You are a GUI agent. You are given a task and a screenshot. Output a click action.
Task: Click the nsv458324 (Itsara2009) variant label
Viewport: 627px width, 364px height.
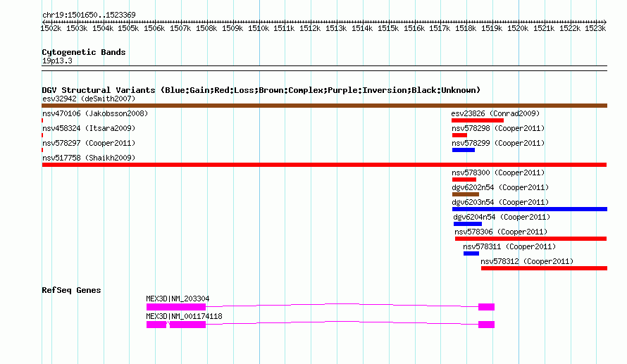tap(89, 128)
